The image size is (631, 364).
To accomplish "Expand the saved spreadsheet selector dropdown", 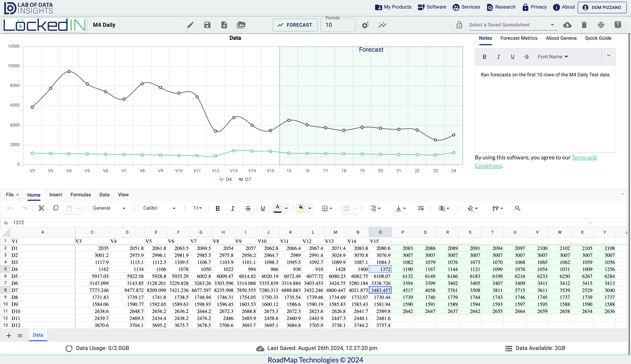I will [x=552, y=25].
